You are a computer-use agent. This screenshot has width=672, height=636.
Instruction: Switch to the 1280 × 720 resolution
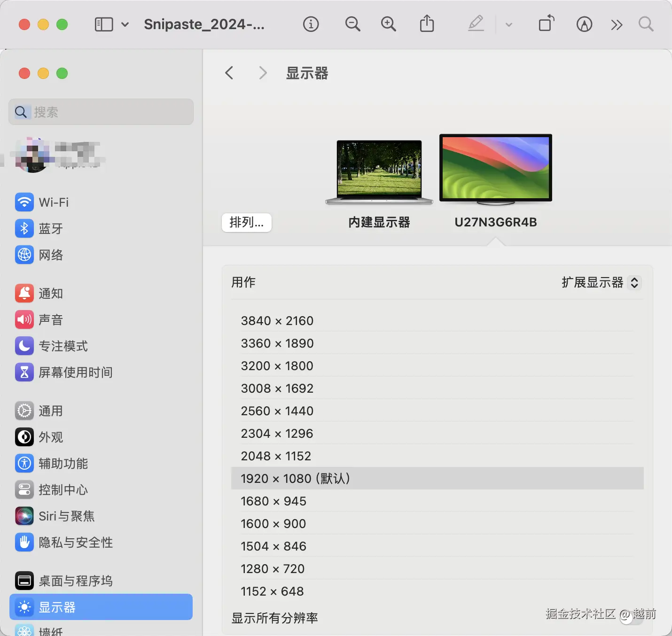tap(273, 569)
